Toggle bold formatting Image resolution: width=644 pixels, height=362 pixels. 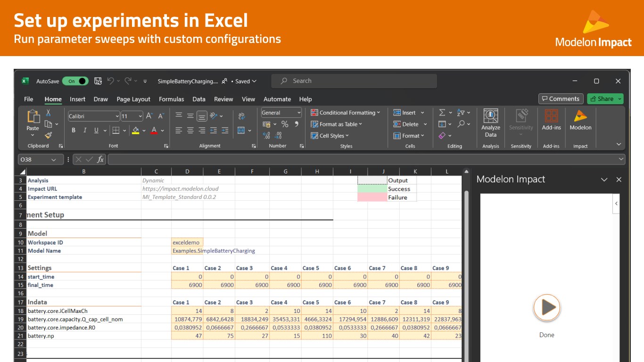pyautogui.click(x=74, y=130)
